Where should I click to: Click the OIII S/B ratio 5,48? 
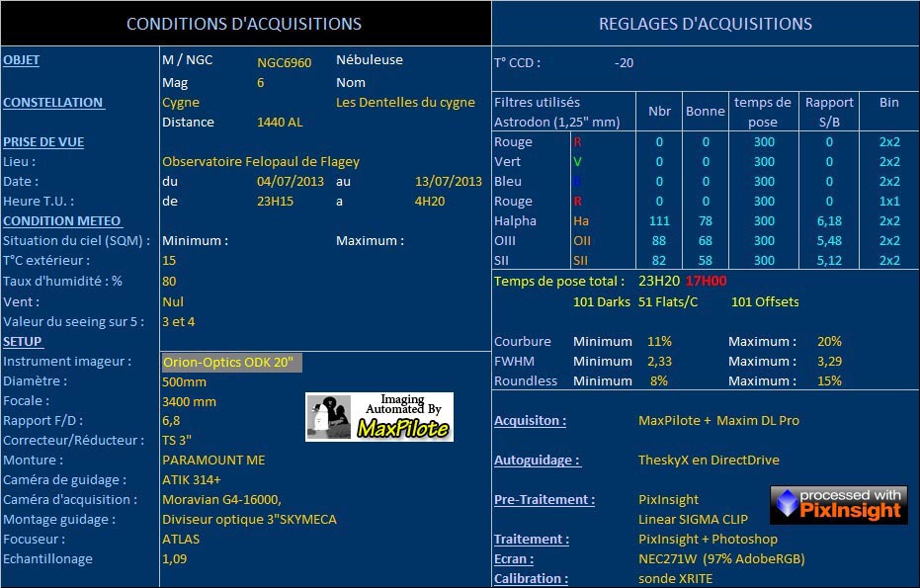click(829, 241)
